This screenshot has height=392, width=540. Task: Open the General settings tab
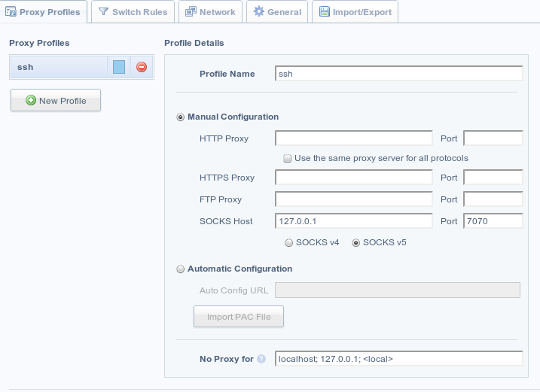coord(278,12)
